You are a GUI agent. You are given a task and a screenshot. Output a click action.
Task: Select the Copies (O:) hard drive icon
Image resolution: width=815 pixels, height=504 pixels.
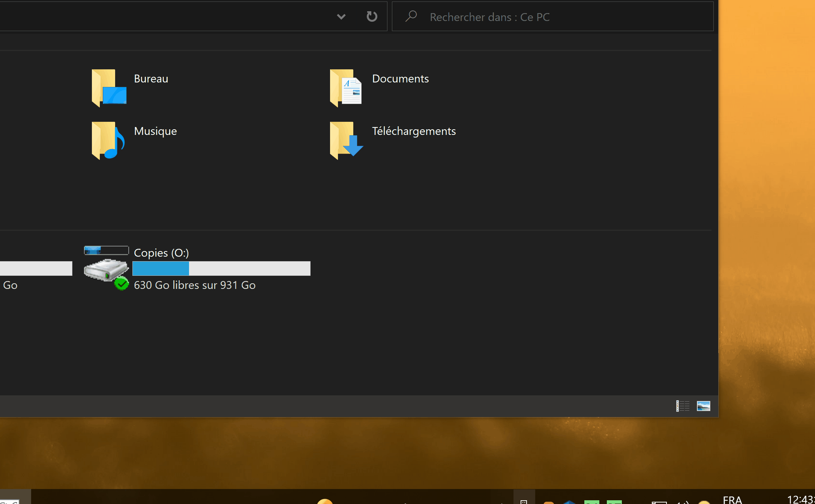pos(107,269)
